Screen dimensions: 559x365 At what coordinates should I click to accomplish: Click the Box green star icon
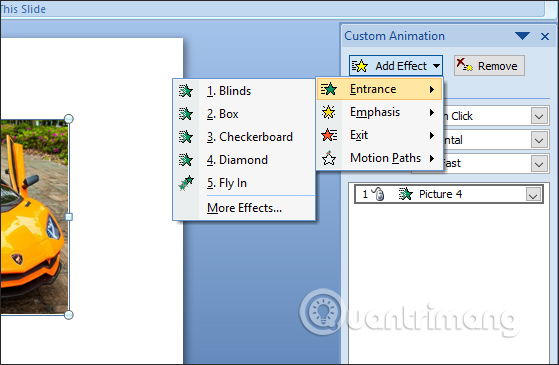186,114
